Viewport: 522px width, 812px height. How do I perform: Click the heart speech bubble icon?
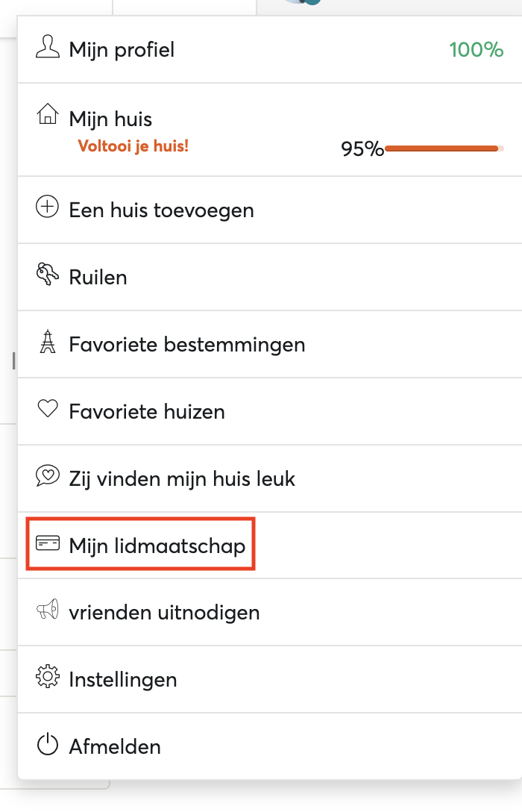48,475
